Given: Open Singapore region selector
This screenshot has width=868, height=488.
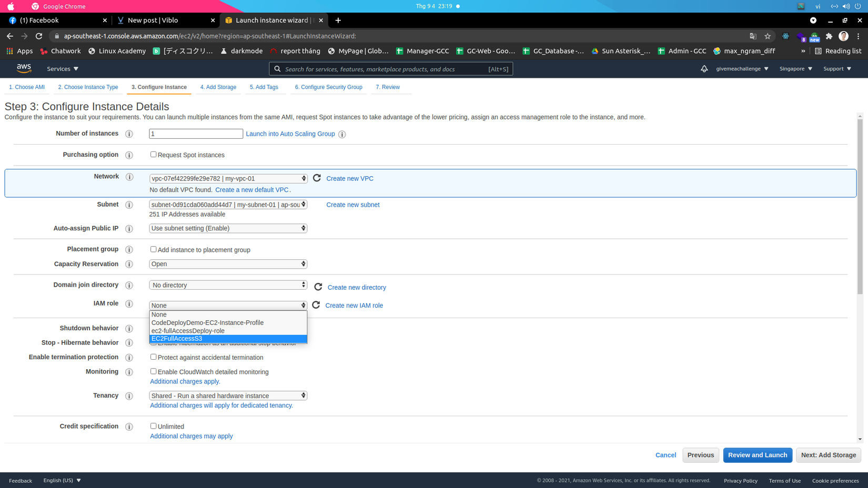Looking at the screenshot, I should coord(796,69).
